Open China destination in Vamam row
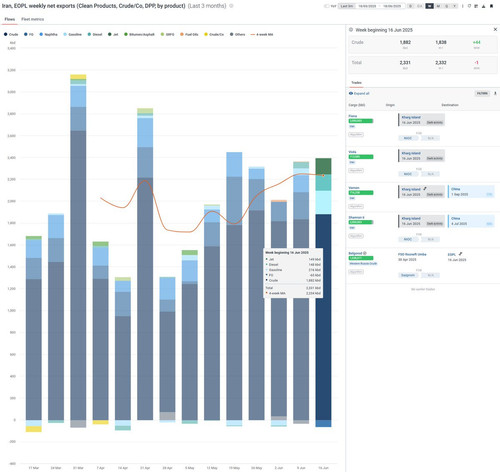Image resolution: width=500 pixels, height=472 pixels. [455, 189]
